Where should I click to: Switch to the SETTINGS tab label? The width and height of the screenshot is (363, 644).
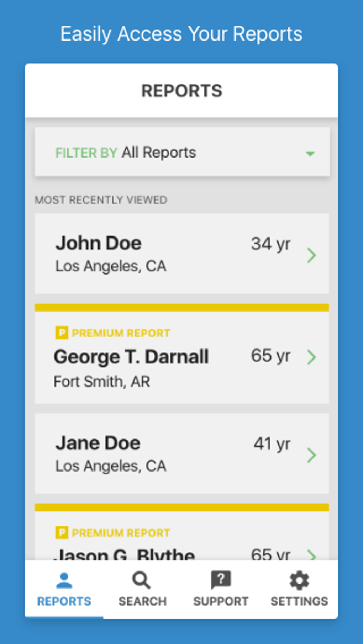tap(299, 601)
